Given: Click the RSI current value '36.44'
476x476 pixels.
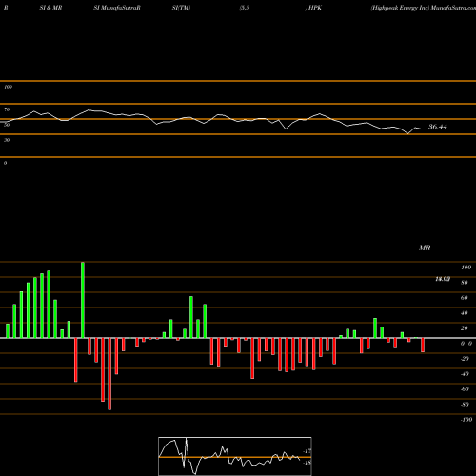Looking at the screenshot, I should point(438,127).
